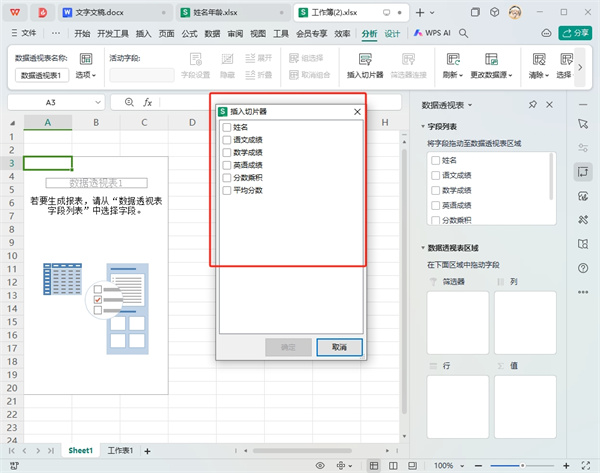Click the cloud sync icon
600x473 pixels.
tap(546, 33)
